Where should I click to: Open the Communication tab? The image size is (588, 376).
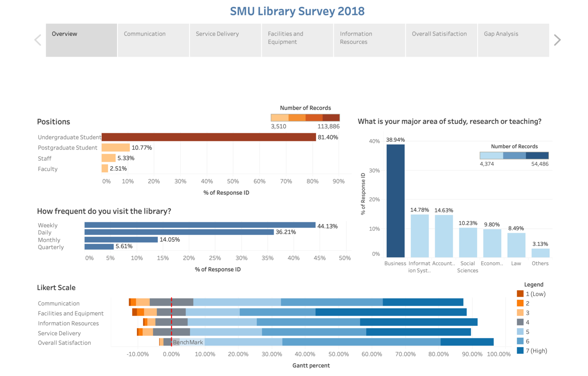tap(153, 40)
